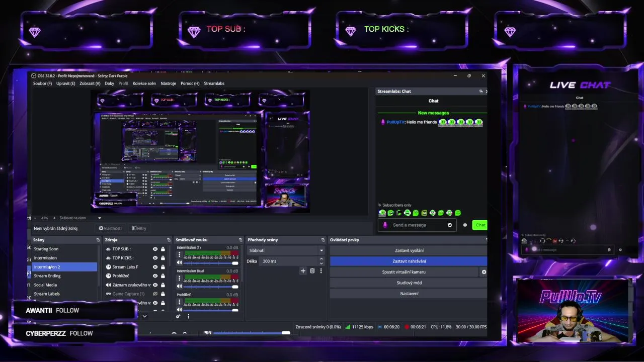Pop out the Scény dock
This screenshot has height=362, width=644.
98,240
